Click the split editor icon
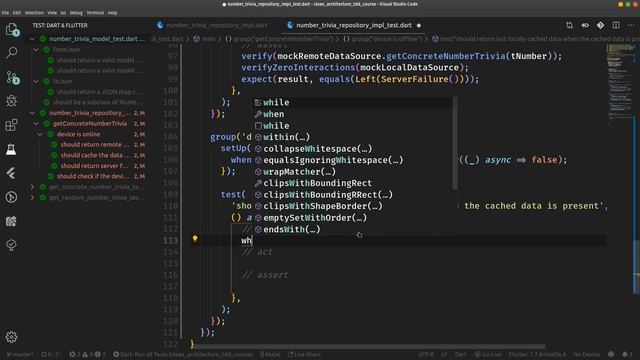Screen dimensions: 640x360 tap(616, 25)
